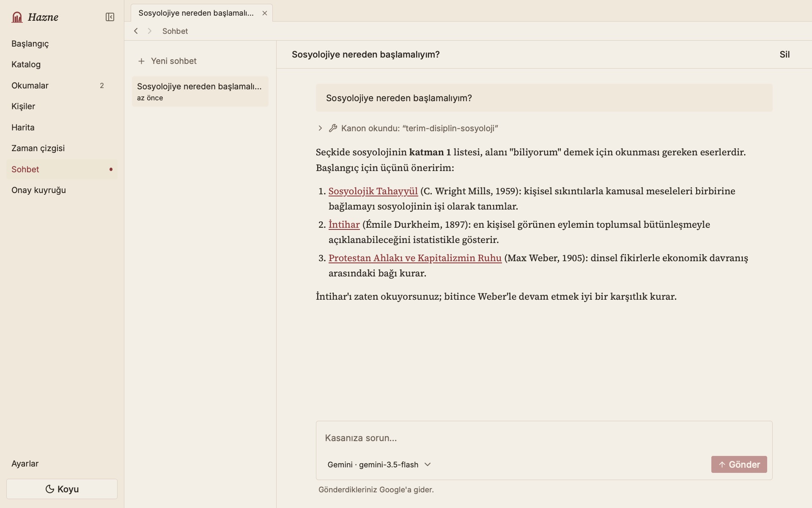
Task: Click Sil to delete the chat
Action: [785, 55]
